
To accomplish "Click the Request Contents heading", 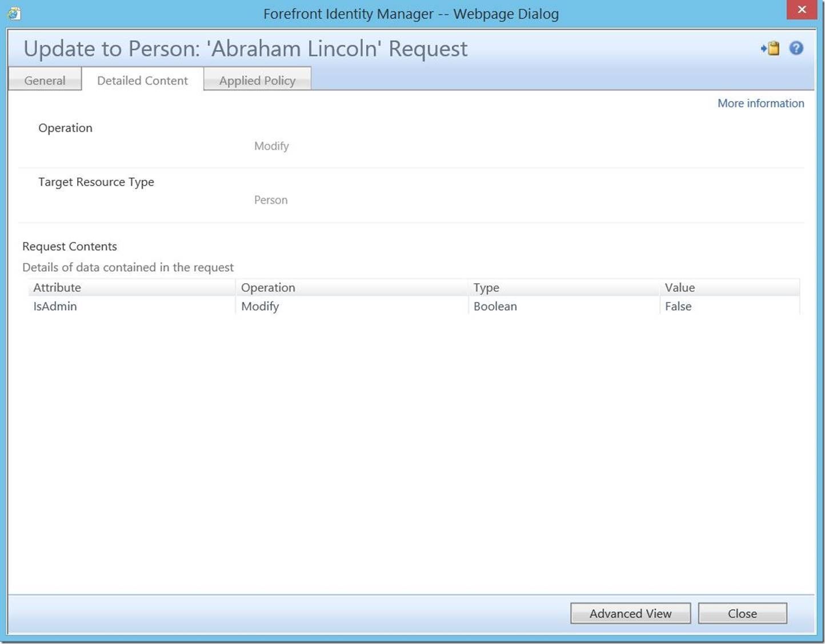I will click(70, 246).
